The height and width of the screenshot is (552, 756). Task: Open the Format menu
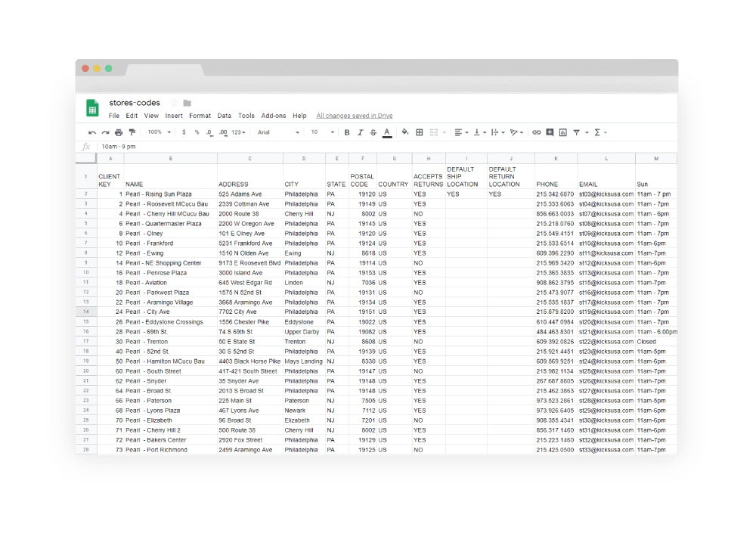(x=200, y=116)
